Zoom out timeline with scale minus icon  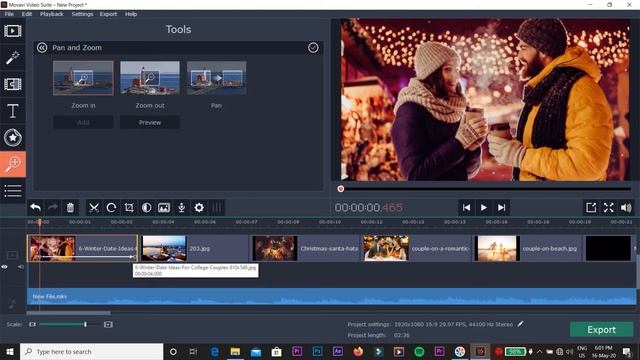coord(32,324)
